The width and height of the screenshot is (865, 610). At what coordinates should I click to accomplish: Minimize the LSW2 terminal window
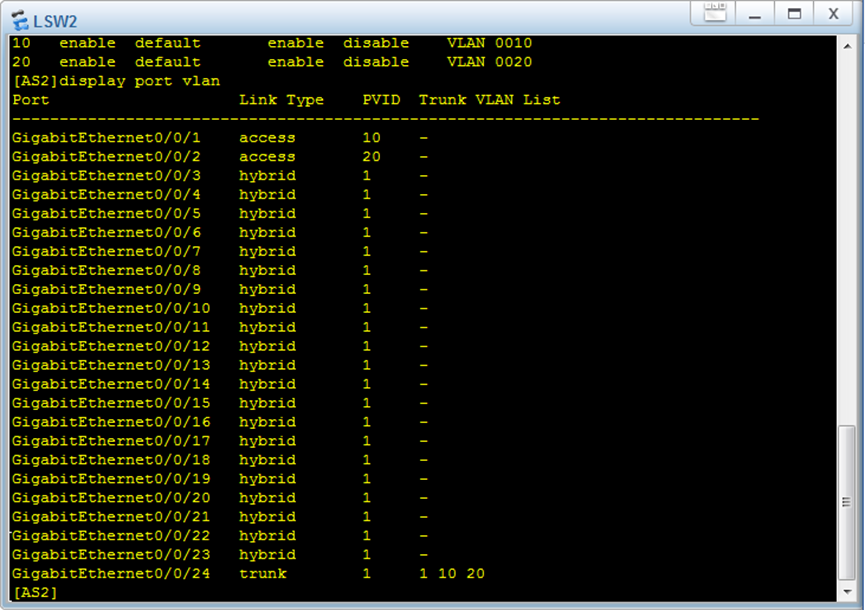[755, 13]
